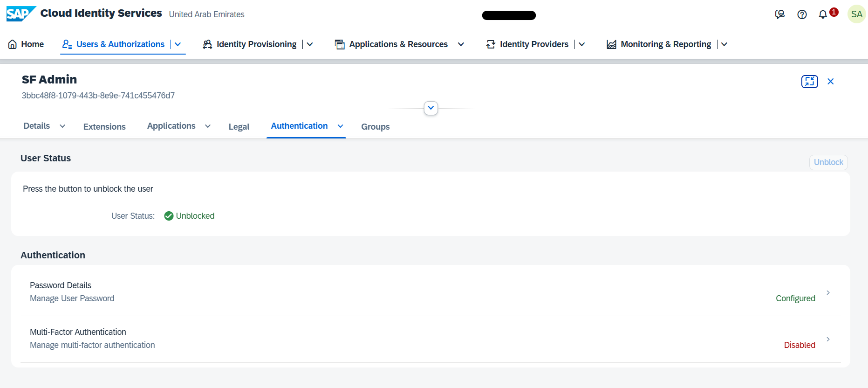Click the Applications & Resources icon
Viewport: 868px width, 388px height.
[340, 44]
